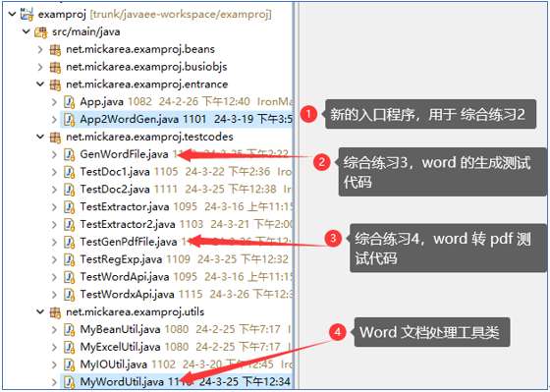Click the Java file icon of TestDoc2.java
The width and height of the screenshot is (550, 392).
click(x=70, y=190)
